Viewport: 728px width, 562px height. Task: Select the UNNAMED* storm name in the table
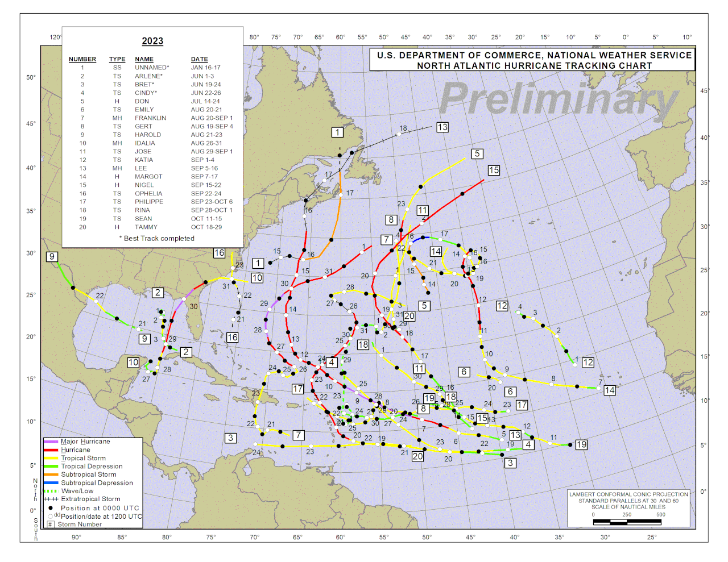[152, 68]
